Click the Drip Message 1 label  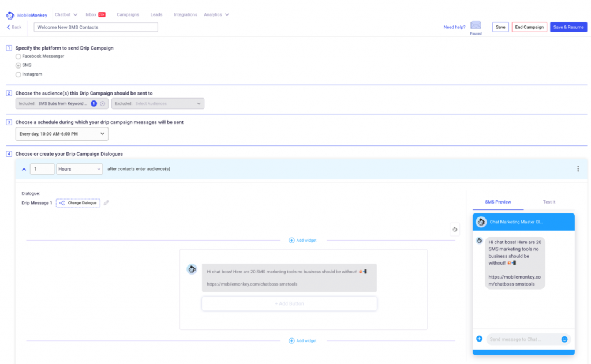[x=36, y=203]
